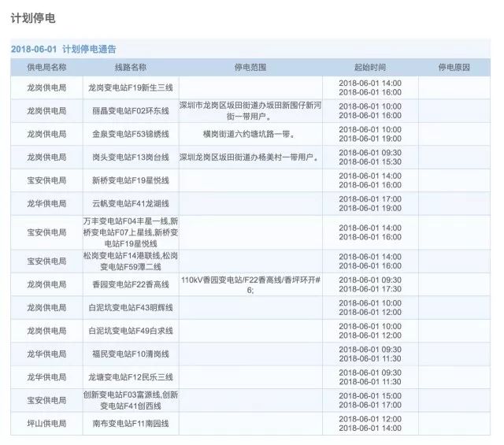Click 宝安供电局 in the 创新变电站 row
The image size is (504, 445).
pyautogui.click(x=46, y=400)
